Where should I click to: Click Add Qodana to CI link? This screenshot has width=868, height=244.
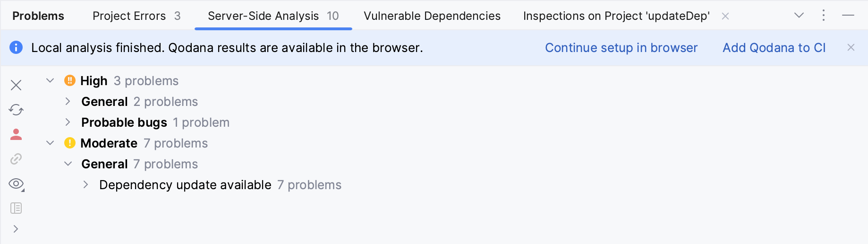click(x=774, y=48)
